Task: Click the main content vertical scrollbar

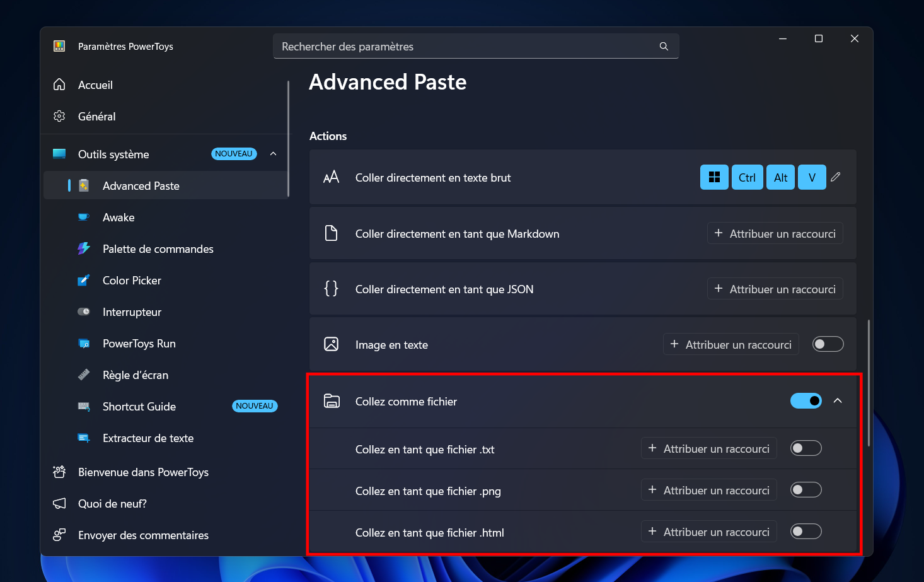Action: (x=869, y=383)
